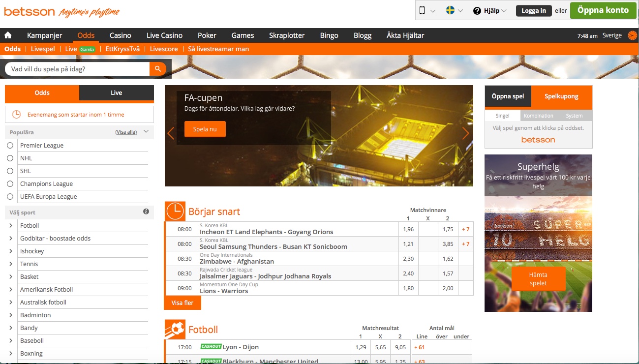The width and height of the screenshot is (639, 364).
Task: Click the orange clock icon by Sverige
Action: pyautogui.click(x=632, y=35)
